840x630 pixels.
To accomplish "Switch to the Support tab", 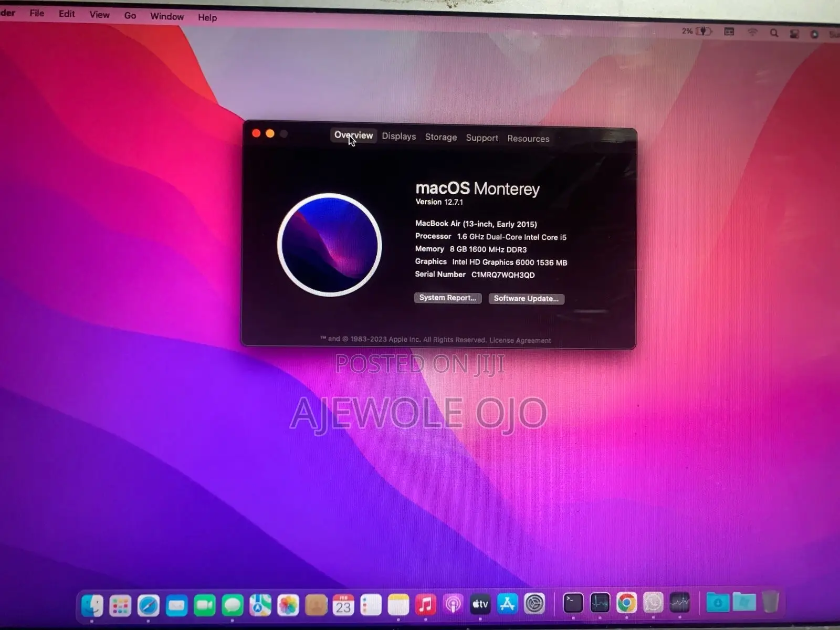I will (482, 138).
